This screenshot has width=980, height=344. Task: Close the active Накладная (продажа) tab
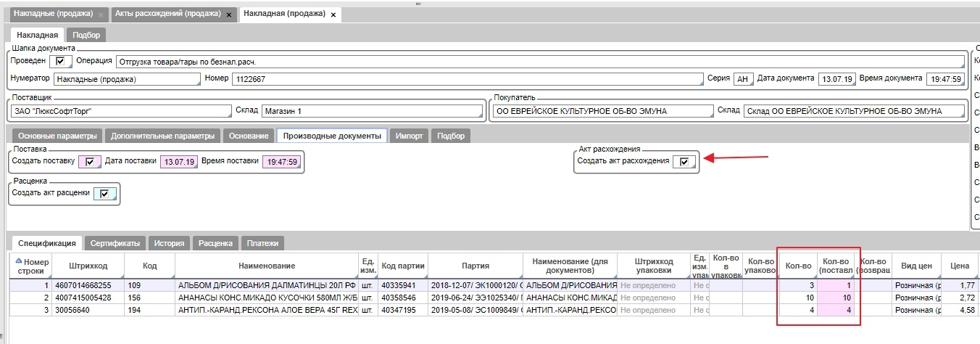pos(333,15)
